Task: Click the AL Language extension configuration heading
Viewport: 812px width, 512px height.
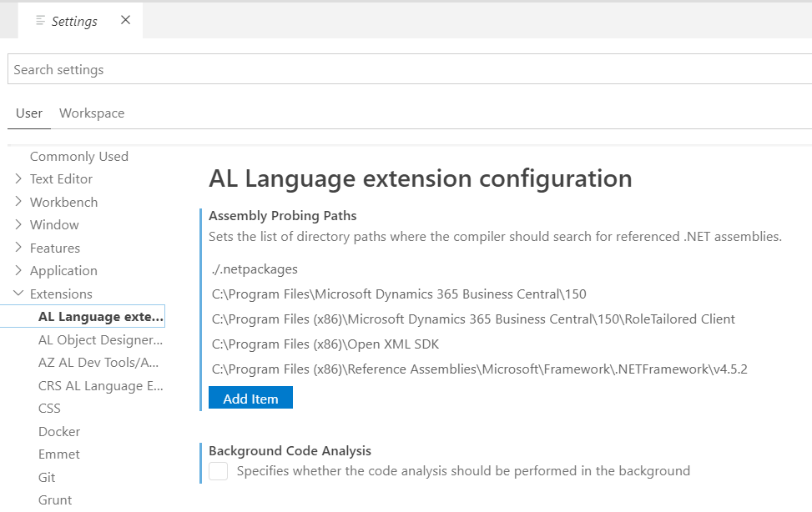Action: click(x=421, y=179)
